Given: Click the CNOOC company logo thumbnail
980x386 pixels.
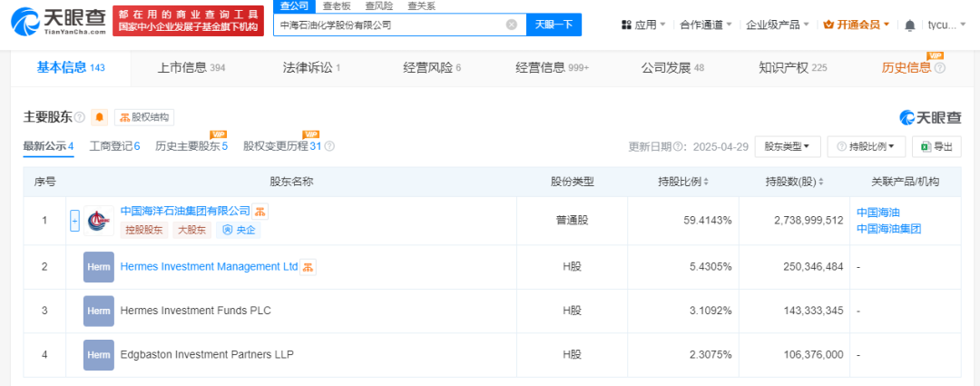Looking at the screenshot, I should (99, 221).
